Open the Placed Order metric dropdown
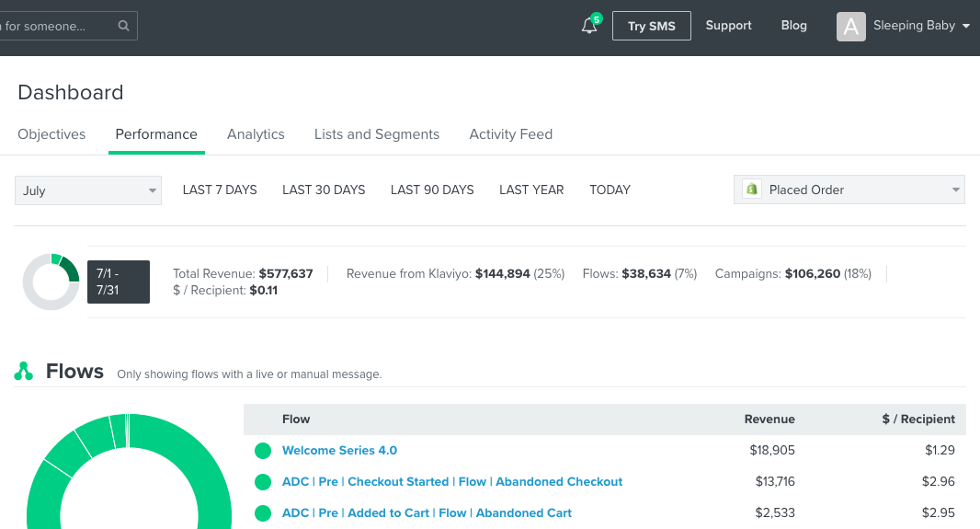This screenshot has width=980, height=529. 849,190
